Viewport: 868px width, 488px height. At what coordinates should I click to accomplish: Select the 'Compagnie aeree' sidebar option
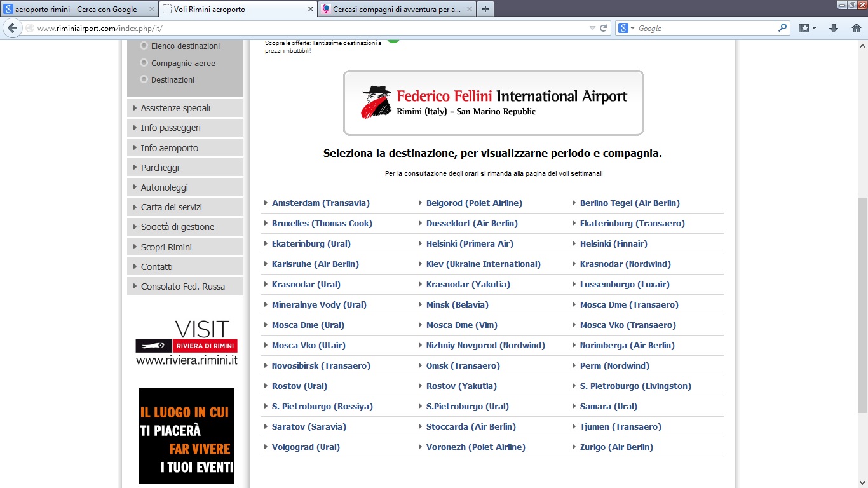point(183,64)
